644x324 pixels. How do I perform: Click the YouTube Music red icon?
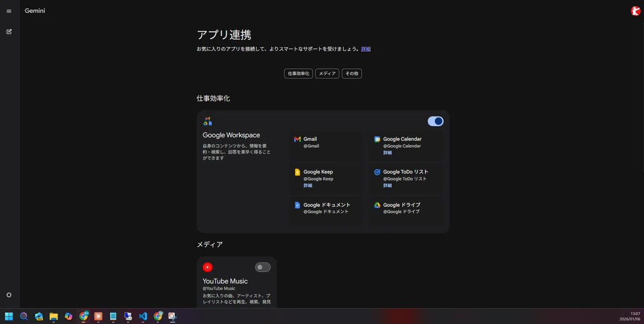coord(208,267)
